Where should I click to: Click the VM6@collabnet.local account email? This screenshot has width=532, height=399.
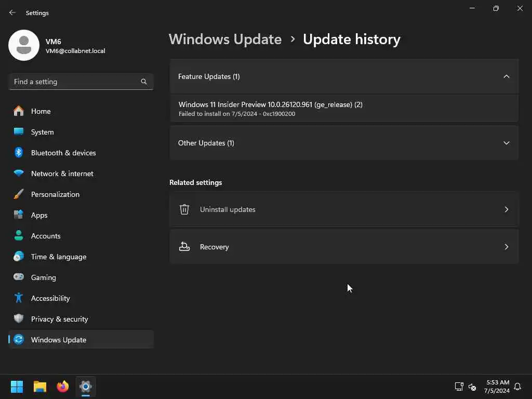click(x=75, y=51)
